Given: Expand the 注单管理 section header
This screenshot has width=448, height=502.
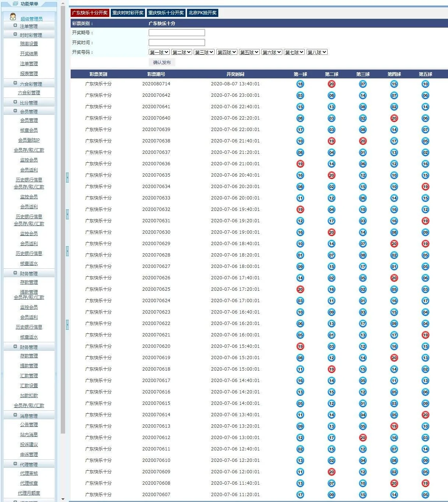Looking at the screenshot, I should click(15, 26).
